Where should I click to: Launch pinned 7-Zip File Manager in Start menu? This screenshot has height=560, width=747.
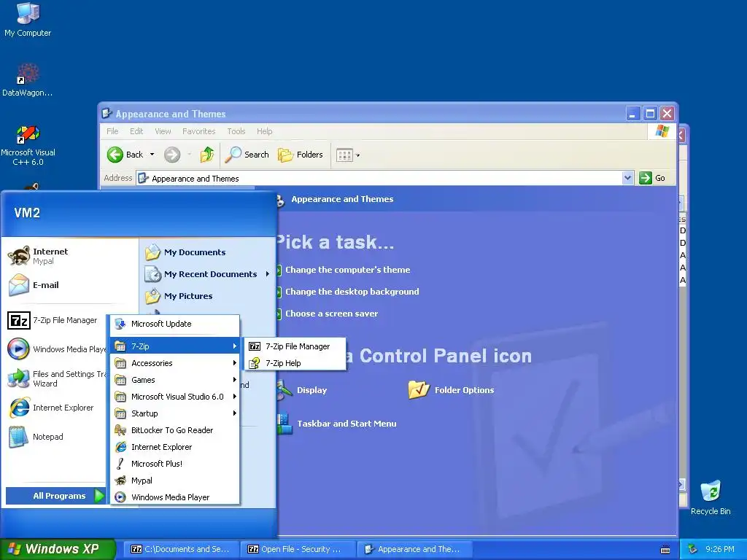tap(53, 321)
